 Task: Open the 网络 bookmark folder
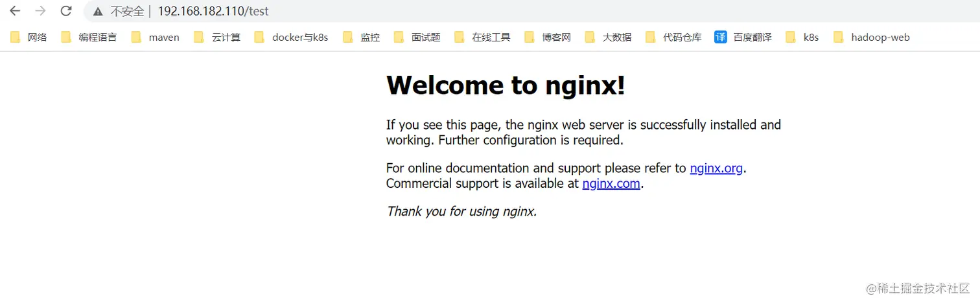pos(29,38)
